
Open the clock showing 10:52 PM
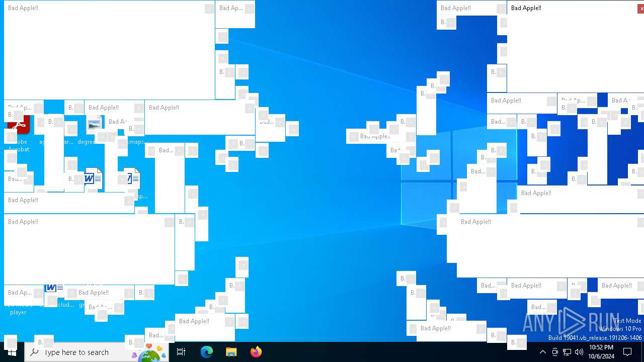[601, 352]
